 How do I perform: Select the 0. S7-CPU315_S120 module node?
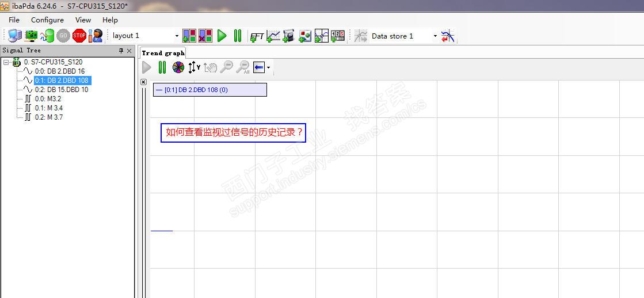pyautogui.click(x=53, y=62)
